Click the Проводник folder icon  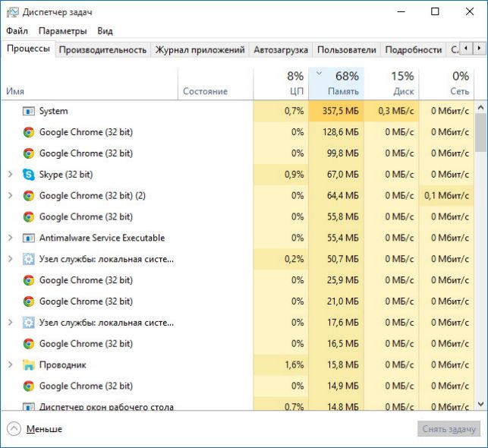tap(29, 365)
